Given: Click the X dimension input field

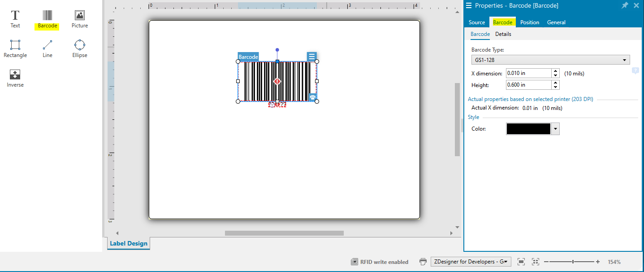Looking at the screenshot, I should tap(528, 73).
